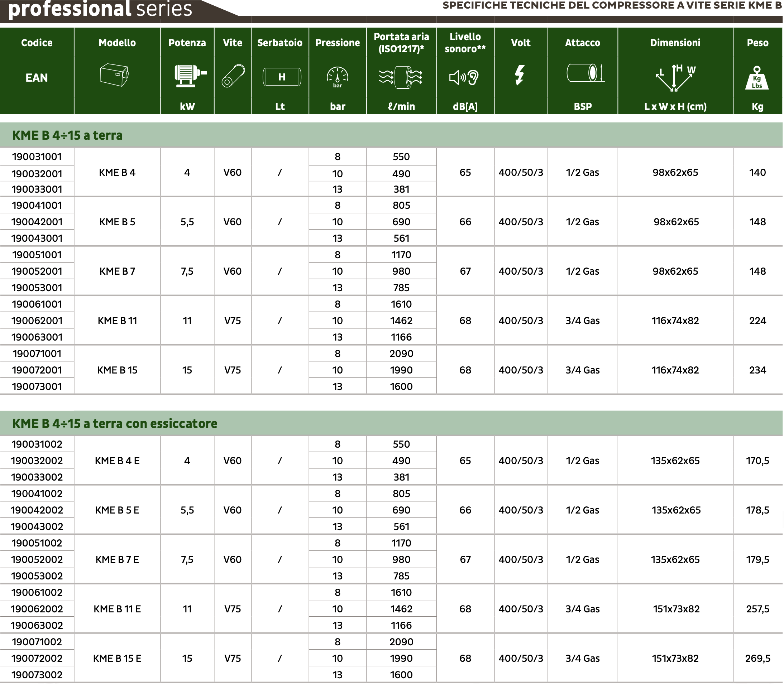The image size is (784, 684).
Task: Click the power value 5,5 for KME B 5 E
Action: coord(187,510)
